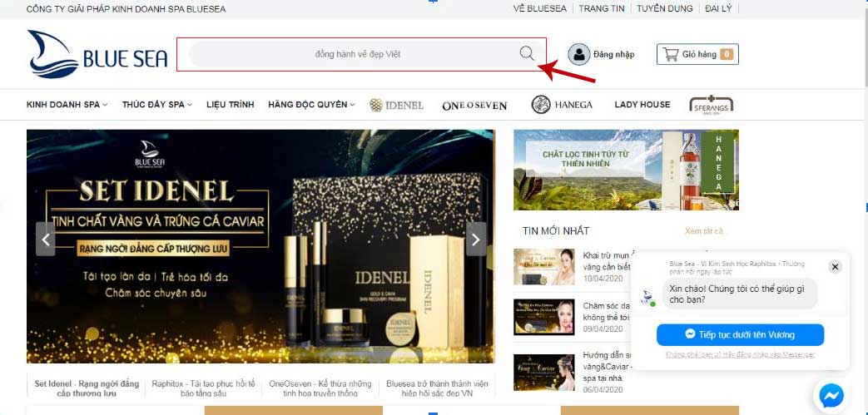Open the SFERANGS brand logo
Image resolution: width=868 pixels, height=415 pixels.
pos(711,105)
